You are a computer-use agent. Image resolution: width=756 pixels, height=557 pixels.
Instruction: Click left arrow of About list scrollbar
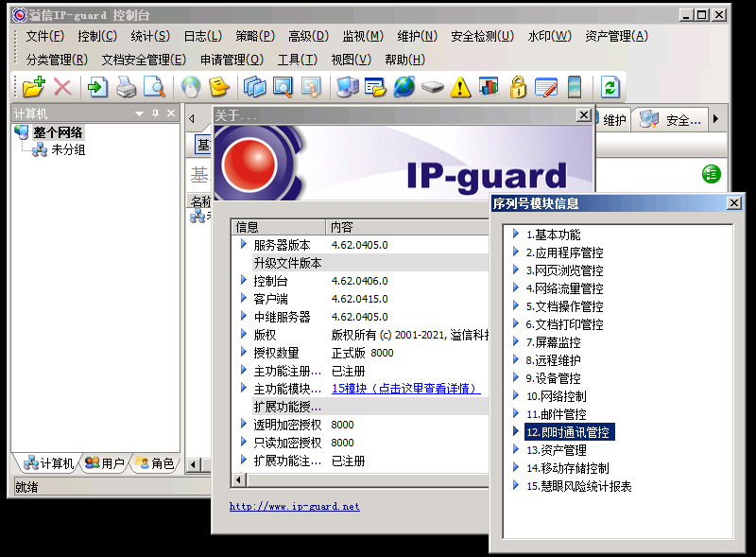pos(239,479)
